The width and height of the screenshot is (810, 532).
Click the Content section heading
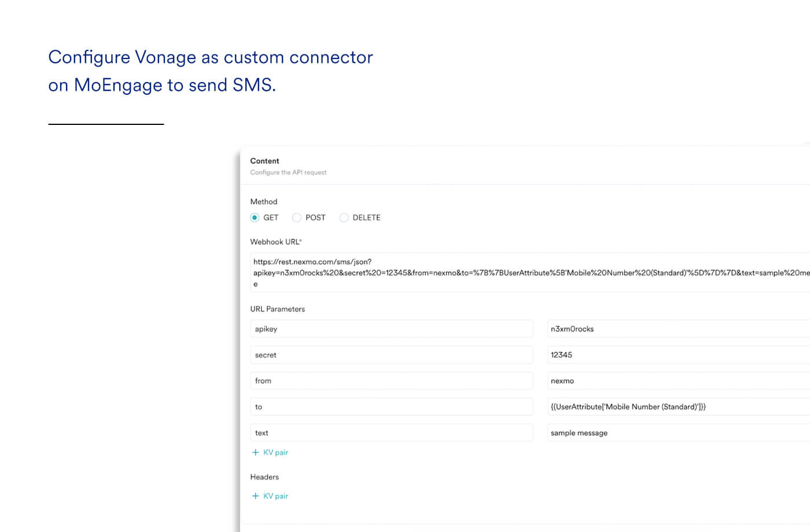coord(264,161)
